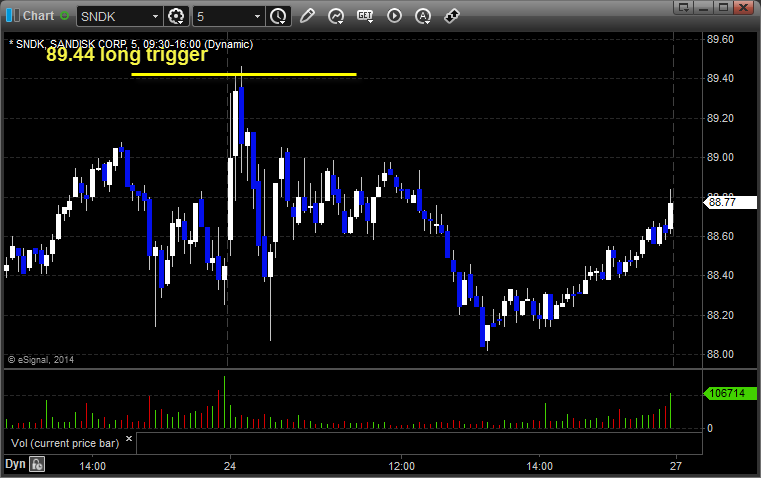This screenshot has width=761, height=478.
Task: Click the Vol (current price bar) label
Action: click(x=65, y=444)
